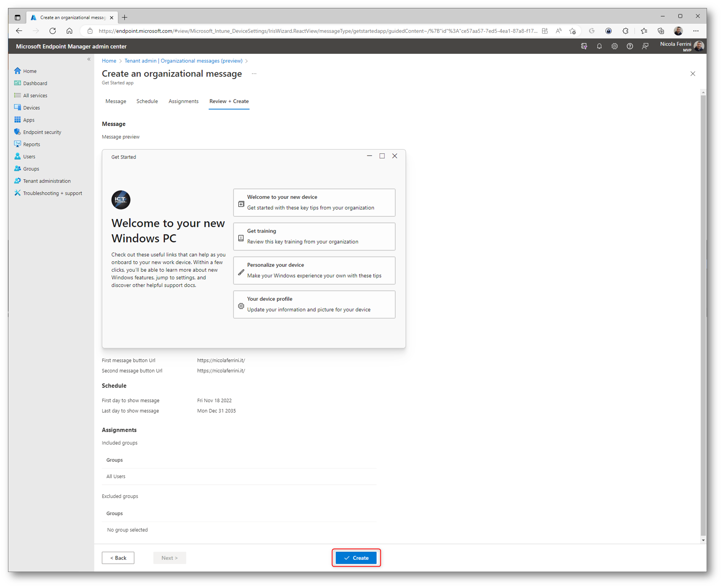Open notifications bell in portal header

tap(599, 46)
